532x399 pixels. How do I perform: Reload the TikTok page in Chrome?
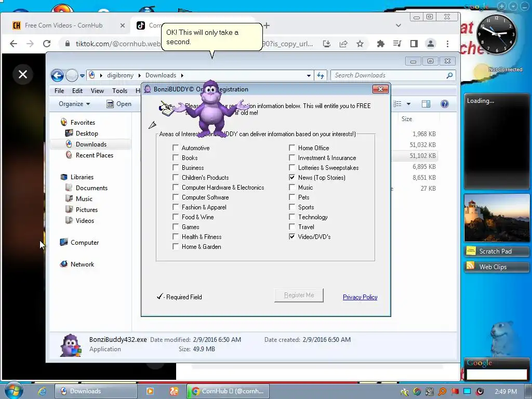click(x=47, y=44)
